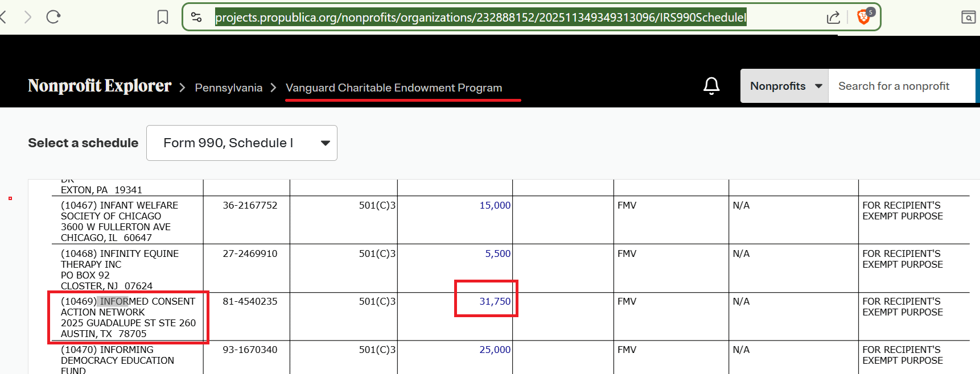Click the EXTON, PA 19341 address text
Viewport: 980px width, 374px height.
(101, 190)
